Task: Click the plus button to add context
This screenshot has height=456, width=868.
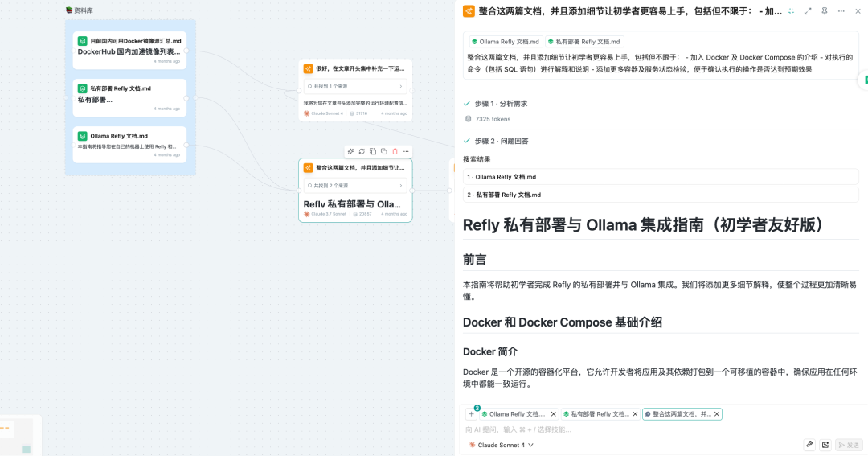Action: 471,414
